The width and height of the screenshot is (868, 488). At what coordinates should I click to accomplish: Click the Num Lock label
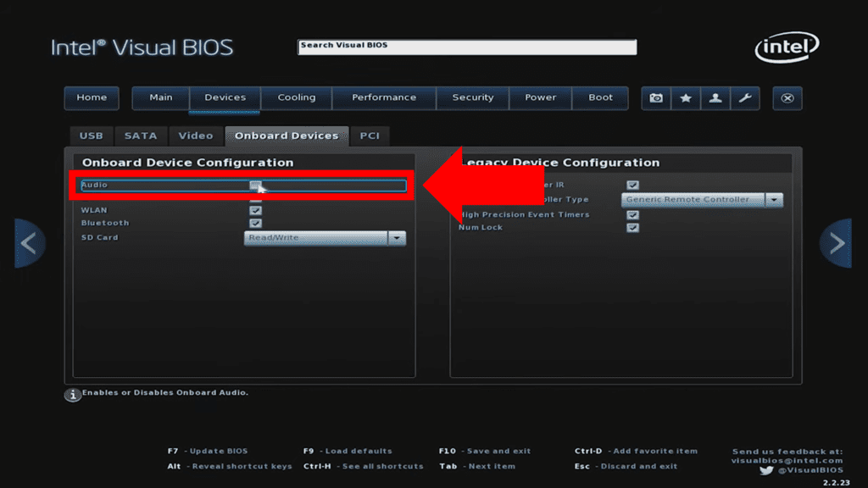[481, 227]
